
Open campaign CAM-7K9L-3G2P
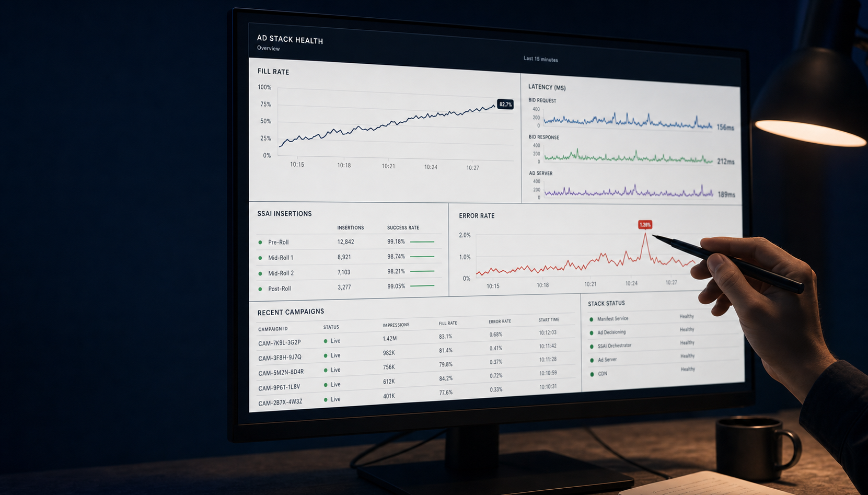tap(279, 343)
